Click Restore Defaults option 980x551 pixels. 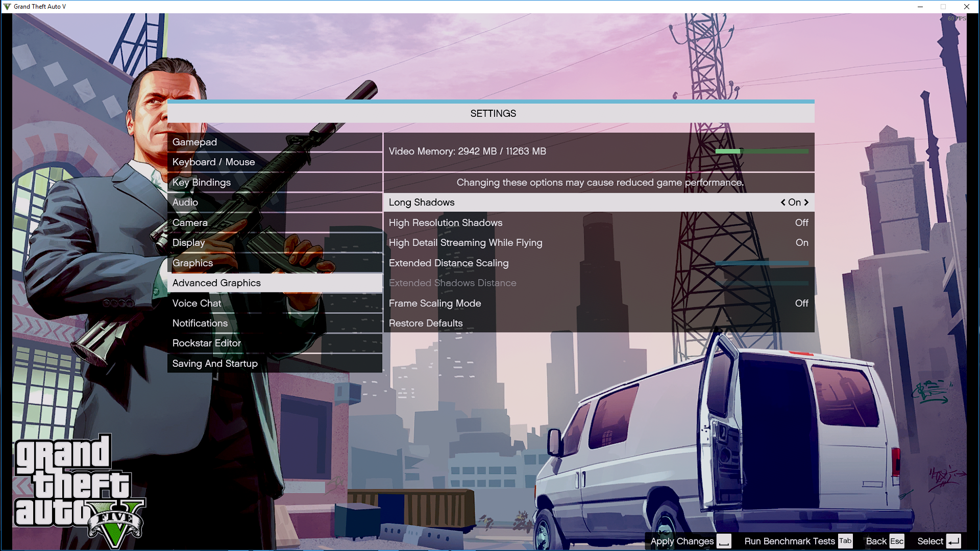point(426,323)
